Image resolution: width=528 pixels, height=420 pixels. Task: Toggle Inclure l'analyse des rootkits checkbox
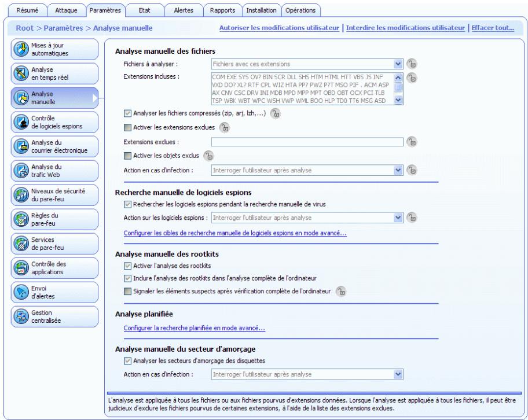127,278
